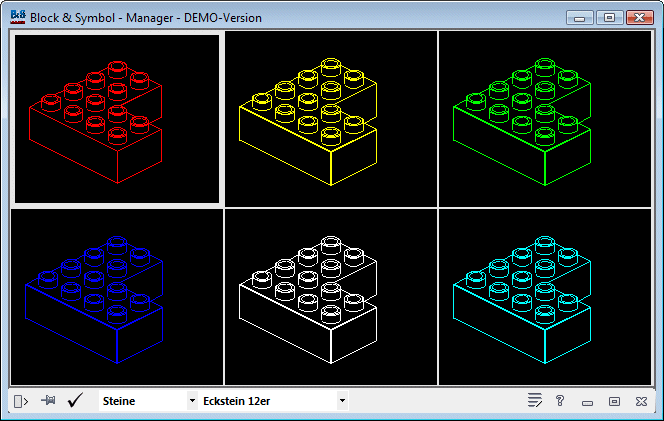
Task: Select the blue corner brick thumbnail
Action: coord(117,297)
